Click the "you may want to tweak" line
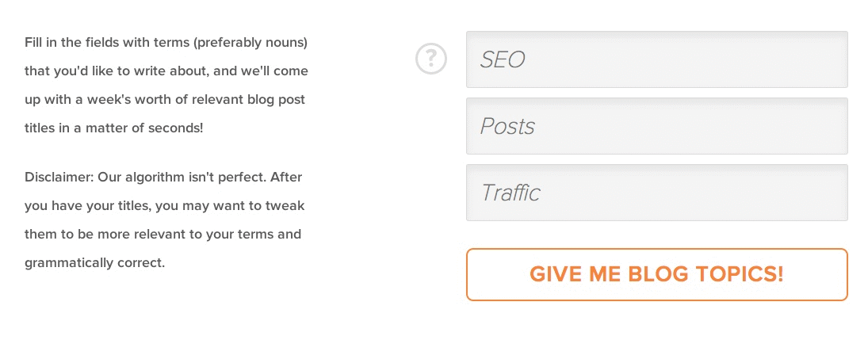 click(164, 206)
